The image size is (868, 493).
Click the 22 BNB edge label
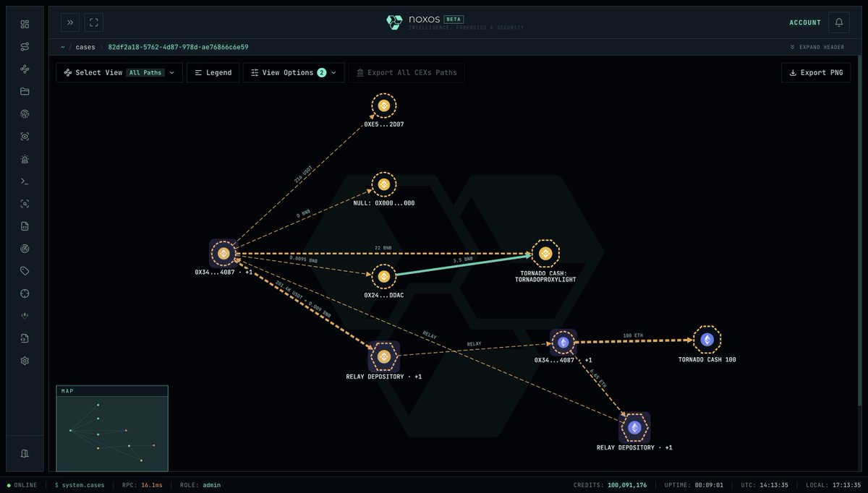(x=383, y=248)
